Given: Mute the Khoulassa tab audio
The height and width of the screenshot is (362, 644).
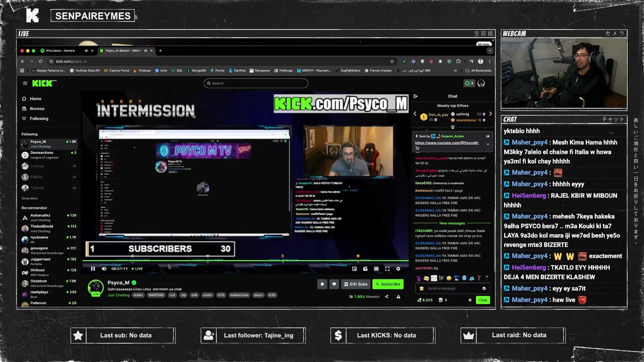Looking at the screenshot, I should (86, 50).
